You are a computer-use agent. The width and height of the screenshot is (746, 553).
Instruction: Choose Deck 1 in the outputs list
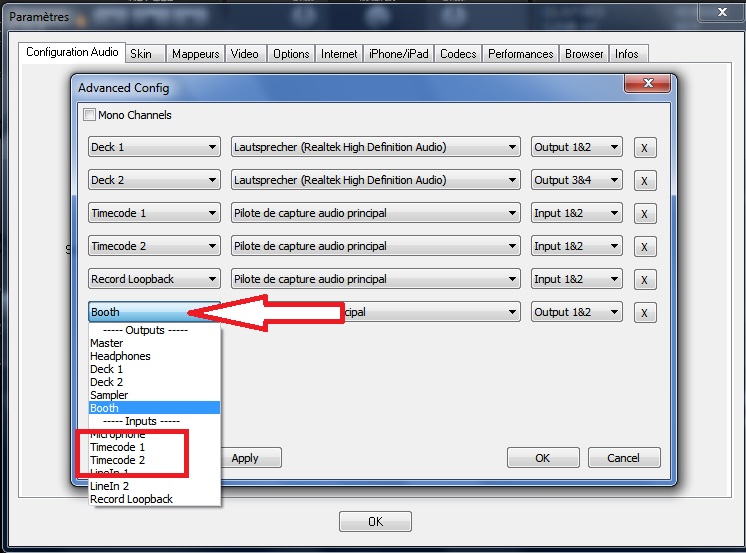click(x=154, y=369)
